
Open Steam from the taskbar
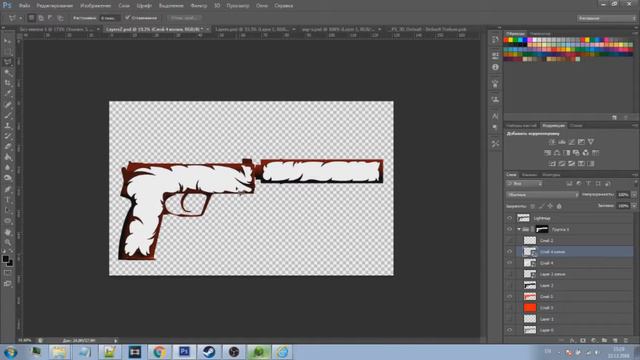(209, 352)
